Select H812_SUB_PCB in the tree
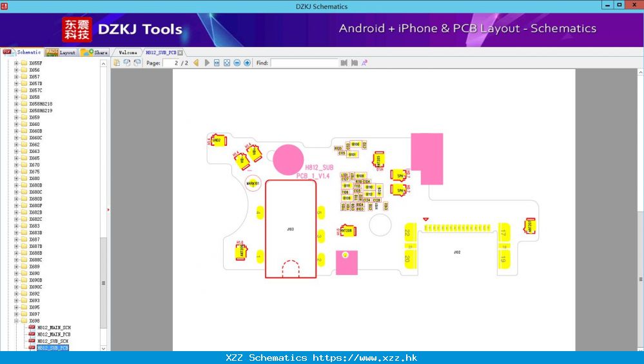 53,348
